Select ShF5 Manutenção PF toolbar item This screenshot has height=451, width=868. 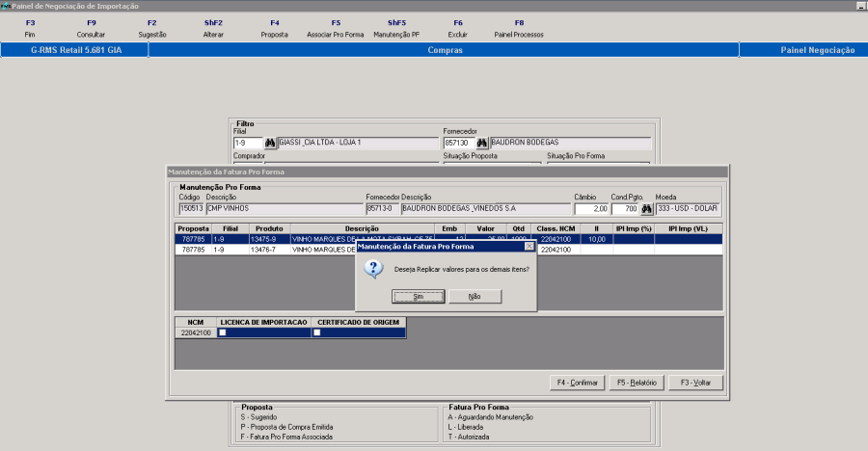click(396, 28)
